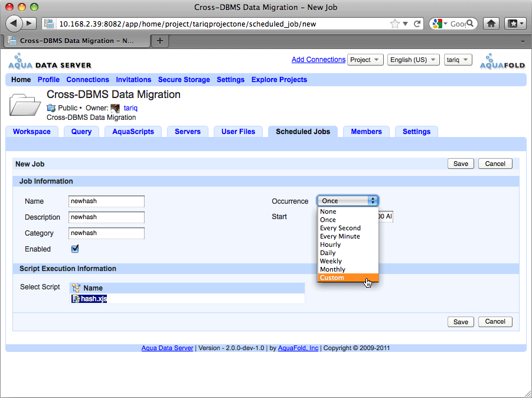Choose Weekly occurrence

tap(348, 261)
